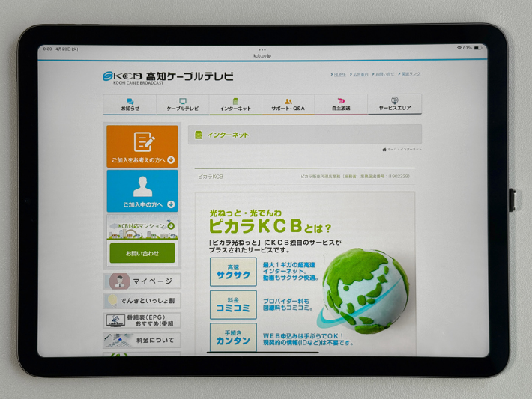Click the calculator image on 料金について

(x=118, y=341)
